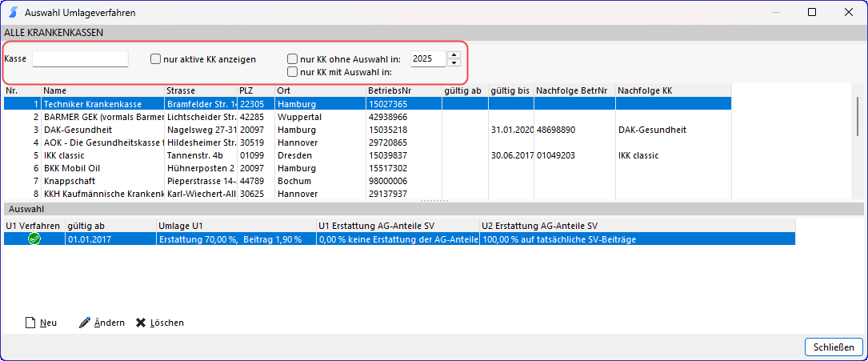Image resolution: width=868 pixels, height=361 pixels.
Task: Click the 'gültig bis' cell 31.01.2020
Action: coord(511,130)
